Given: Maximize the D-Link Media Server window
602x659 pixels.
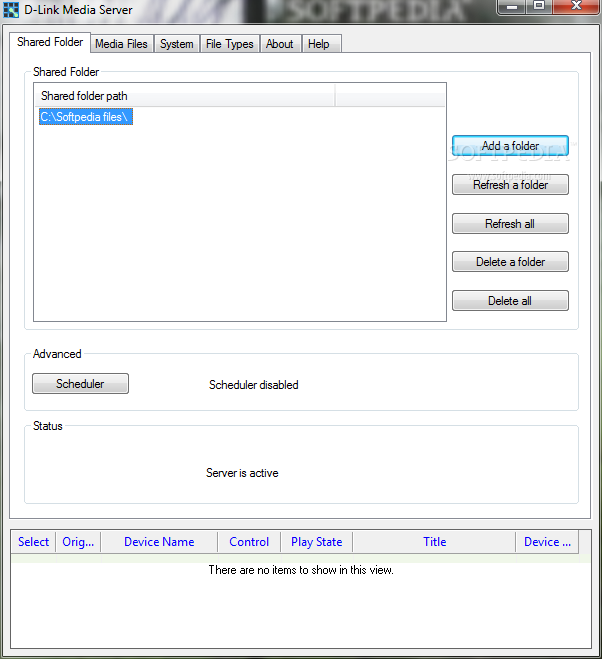Looking at the screenshot, I should tap(539, 6).
